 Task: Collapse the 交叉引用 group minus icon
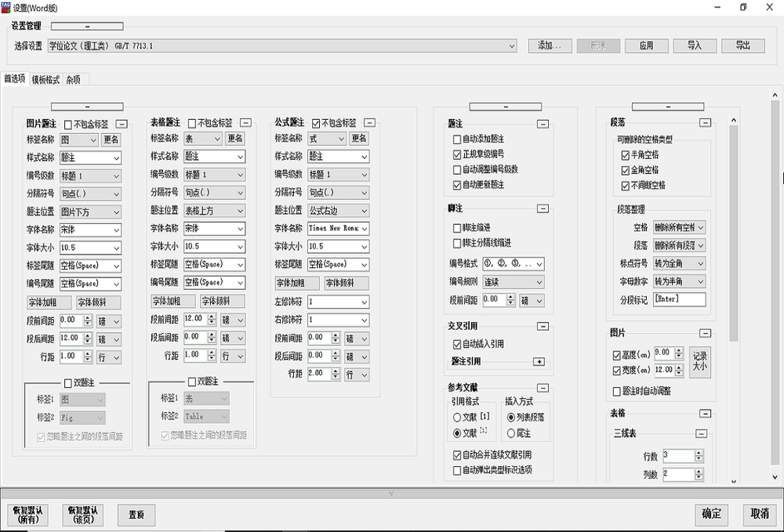tap(543, 326)
